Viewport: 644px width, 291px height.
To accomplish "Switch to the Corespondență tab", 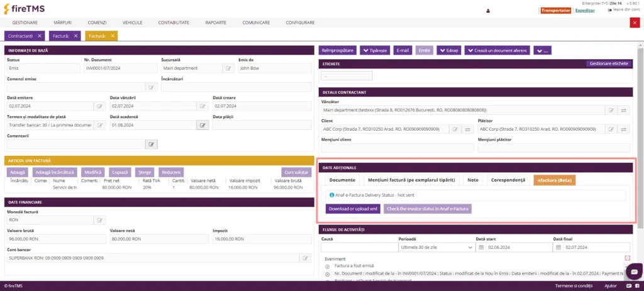I will [508, 180].
